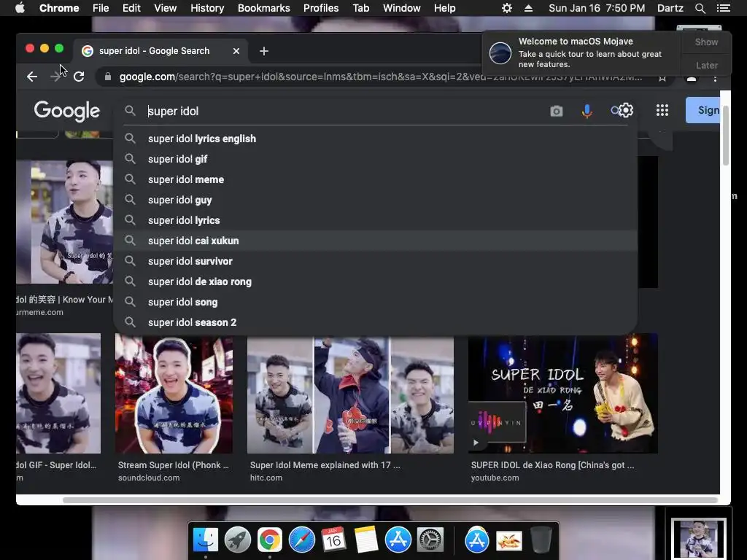This screenshot has width=747, height=560.
Task: Click the date and time in menu bar
Action: point(597,8)
